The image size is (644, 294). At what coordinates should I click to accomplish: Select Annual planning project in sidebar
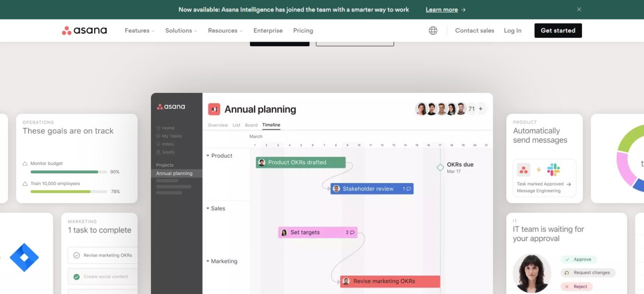(x=177, y=173)
